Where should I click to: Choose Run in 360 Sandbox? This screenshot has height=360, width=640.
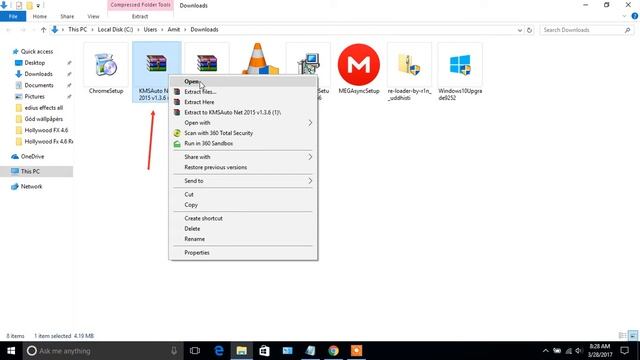(x=243, y=144)
